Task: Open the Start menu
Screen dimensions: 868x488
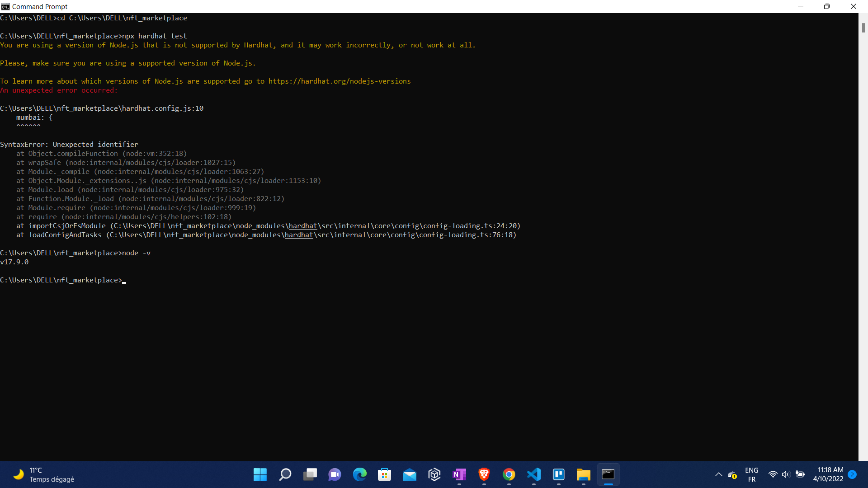Action: tap(260, 474)
